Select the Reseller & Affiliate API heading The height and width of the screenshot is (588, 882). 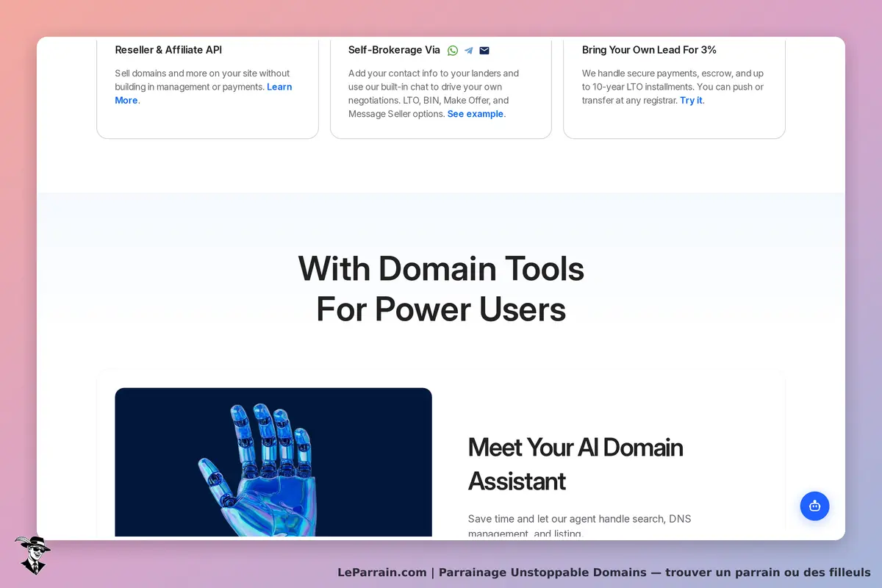(168, 50)
